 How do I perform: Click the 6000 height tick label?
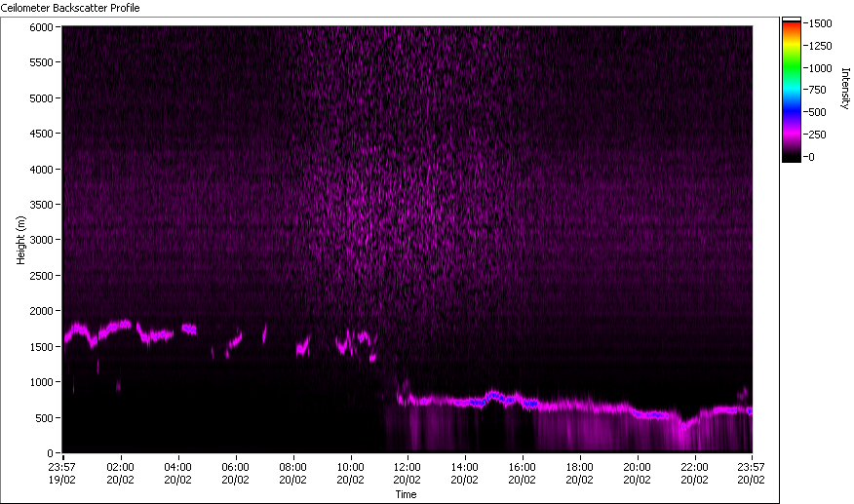click(x=41, y=27)
